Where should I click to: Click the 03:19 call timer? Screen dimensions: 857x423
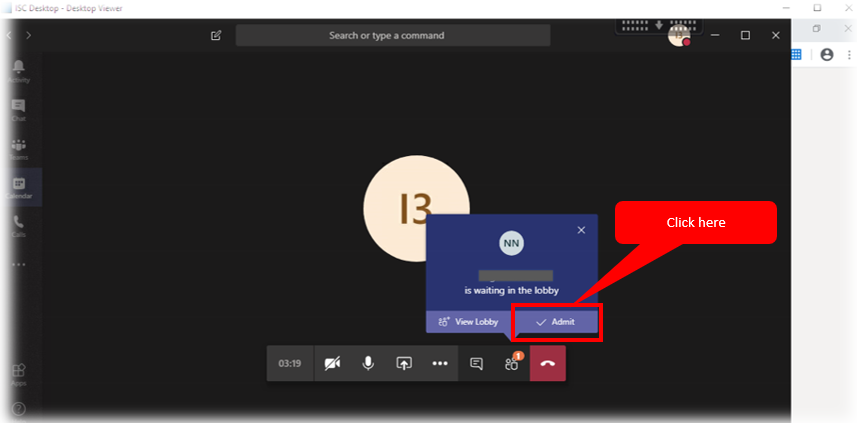tap(290, 363)
